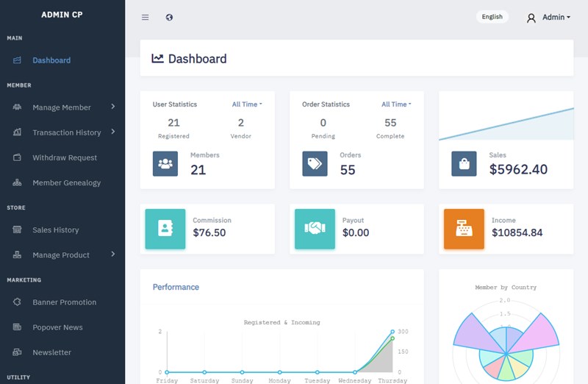This screenshot has width=588, height=384.
Task: Click the ADMIN CP brand title
Action: pyautogui.click(x=62, y=15)
